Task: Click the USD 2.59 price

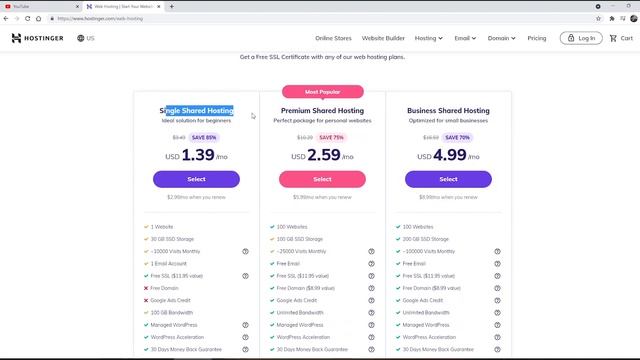Action: 322,155
